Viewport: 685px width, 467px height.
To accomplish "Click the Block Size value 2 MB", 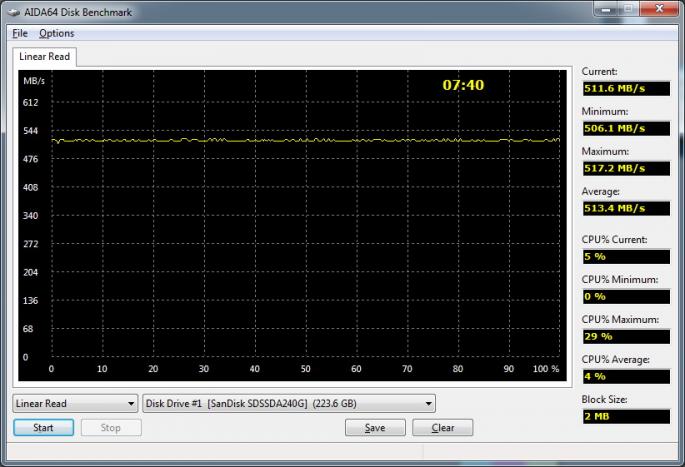I will [x=626, y=416].
